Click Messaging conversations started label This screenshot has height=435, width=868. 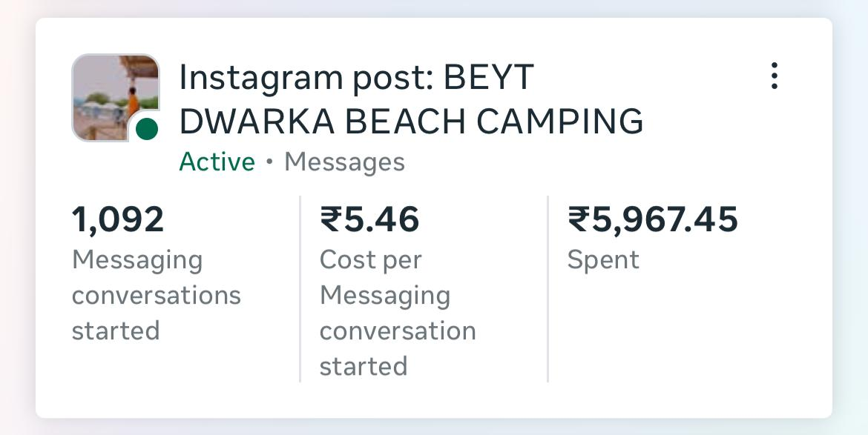tap(156, 295)
